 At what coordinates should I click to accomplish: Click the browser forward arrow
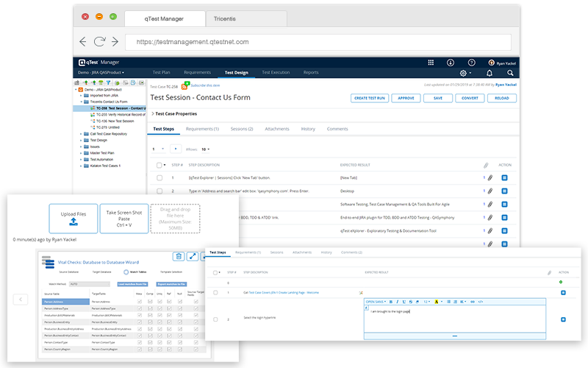[115, 42]
